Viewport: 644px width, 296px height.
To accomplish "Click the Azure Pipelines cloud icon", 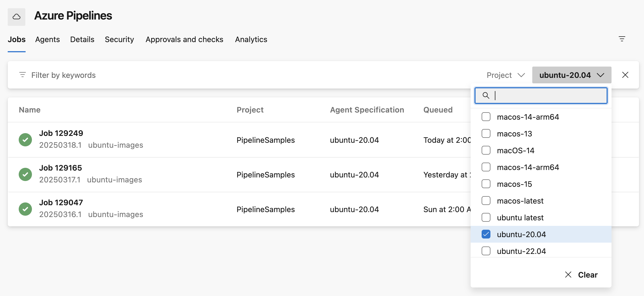I will 17,17.
